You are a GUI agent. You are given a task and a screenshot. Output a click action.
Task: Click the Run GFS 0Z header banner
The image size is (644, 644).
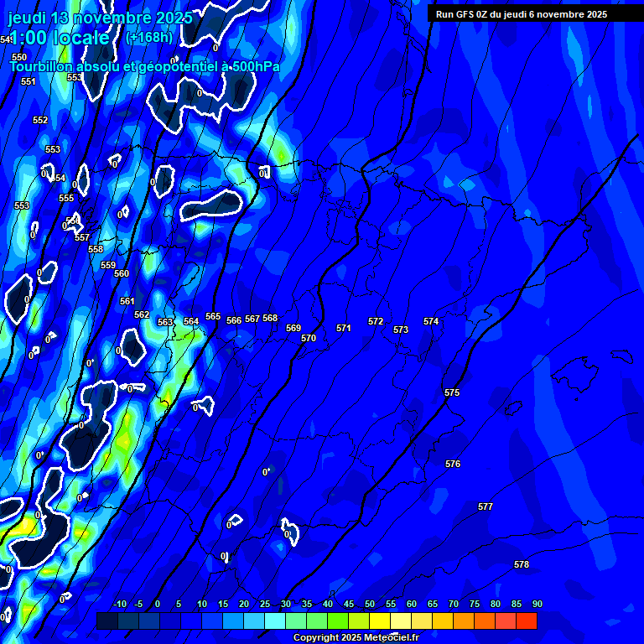pyautogui.click(x=522, y=14)
